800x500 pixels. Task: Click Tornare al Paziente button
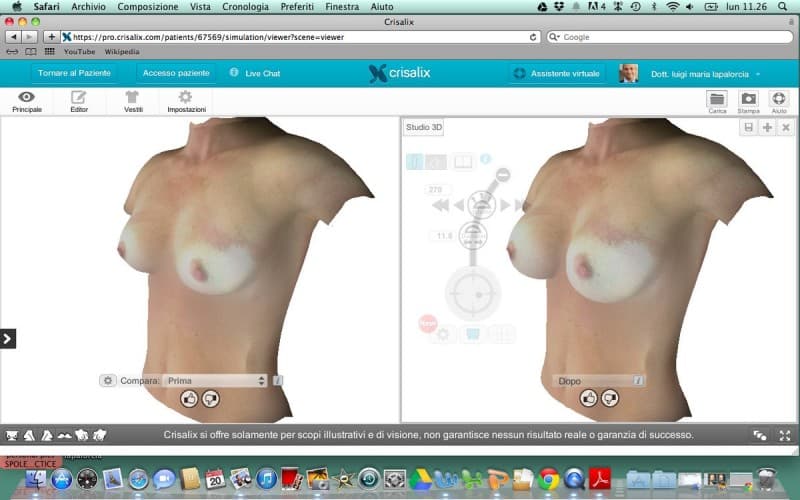coord(74,73)
